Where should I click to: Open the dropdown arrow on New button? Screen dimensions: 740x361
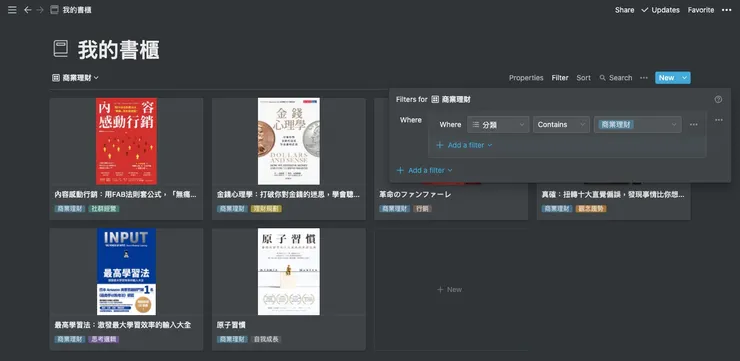pyautogui.click(x=685, y=78)
